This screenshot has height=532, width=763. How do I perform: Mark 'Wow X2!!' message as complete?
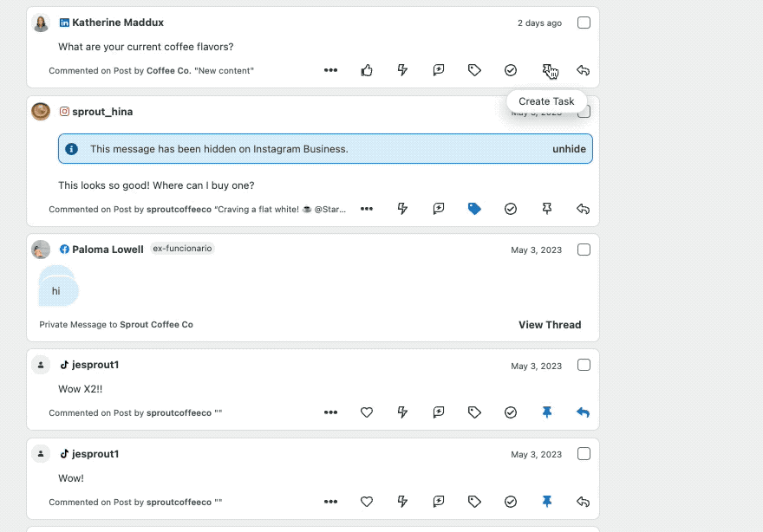pos(511,412)
